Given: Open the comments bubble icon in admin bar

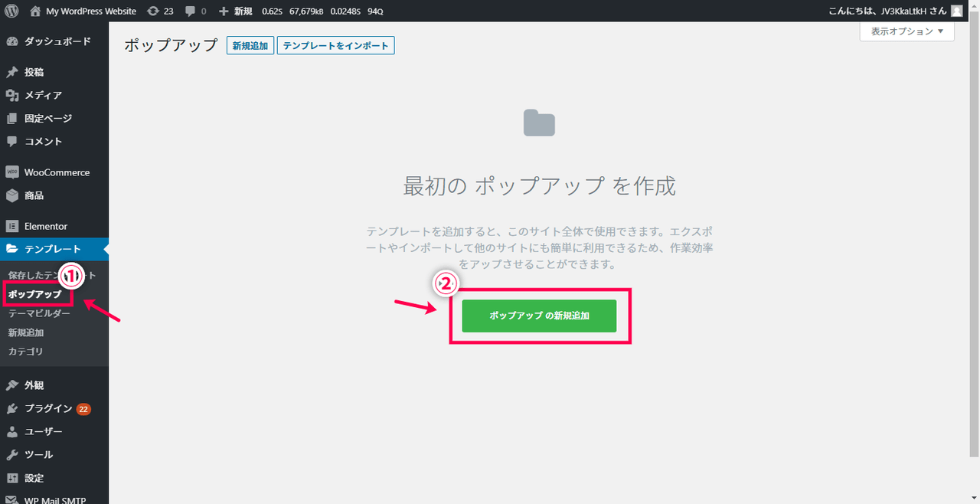Looking at the screenshot, I should 190,11.
